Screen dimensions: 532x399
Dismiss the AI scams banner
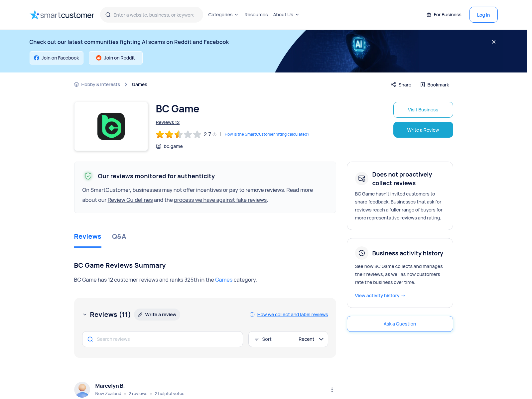click(494, 42)
